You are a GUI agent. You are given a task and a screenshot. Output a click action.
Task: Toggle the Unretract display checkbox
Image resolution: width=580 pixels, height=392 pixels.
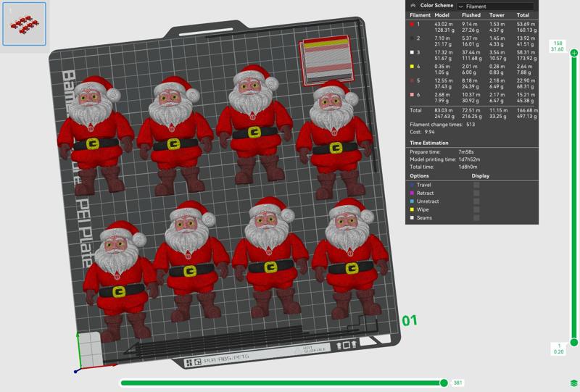[476, 201]
